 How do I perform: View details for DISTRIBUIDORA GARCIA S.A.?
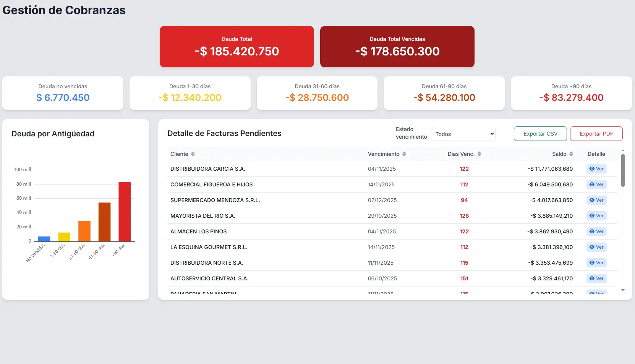[x=596, y=169]
